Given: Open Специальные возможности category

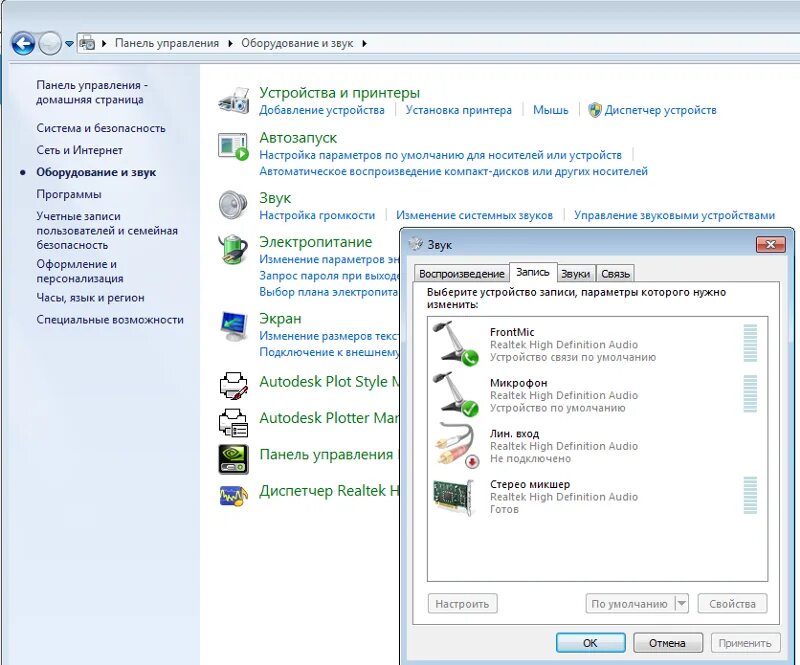Looking at the screenshot, I should (x=110, y=319).
